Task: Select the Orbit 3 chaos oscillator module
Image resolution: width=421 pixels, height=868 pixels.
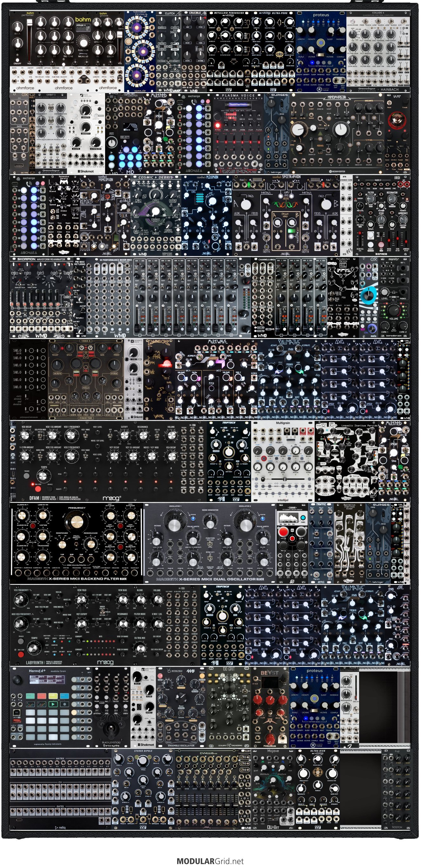Action: 51,134
